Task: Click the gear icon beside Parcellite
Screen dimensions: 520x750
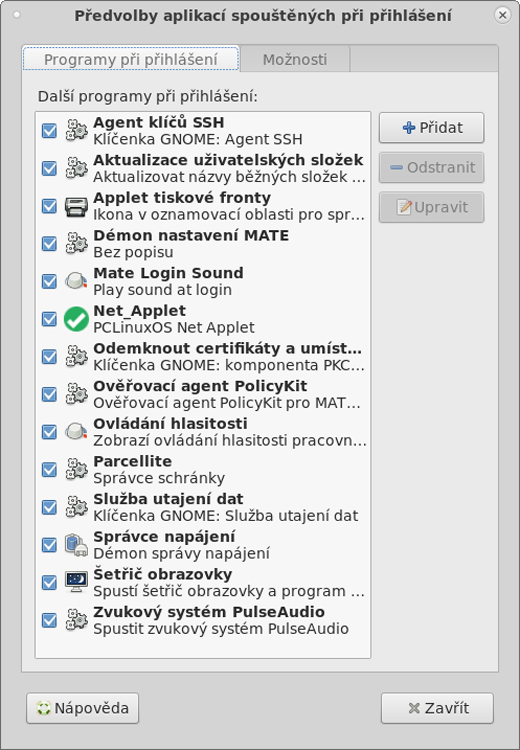Action: 76,469
